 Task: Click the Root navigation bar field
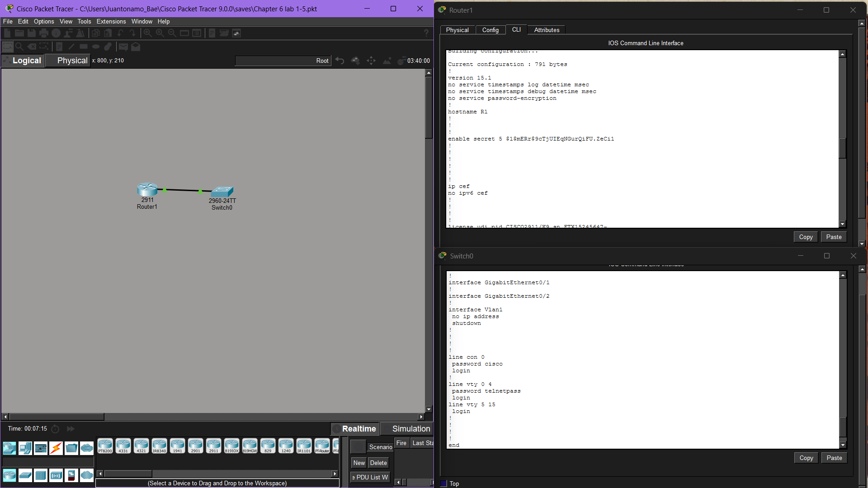[x=283, y=61]
